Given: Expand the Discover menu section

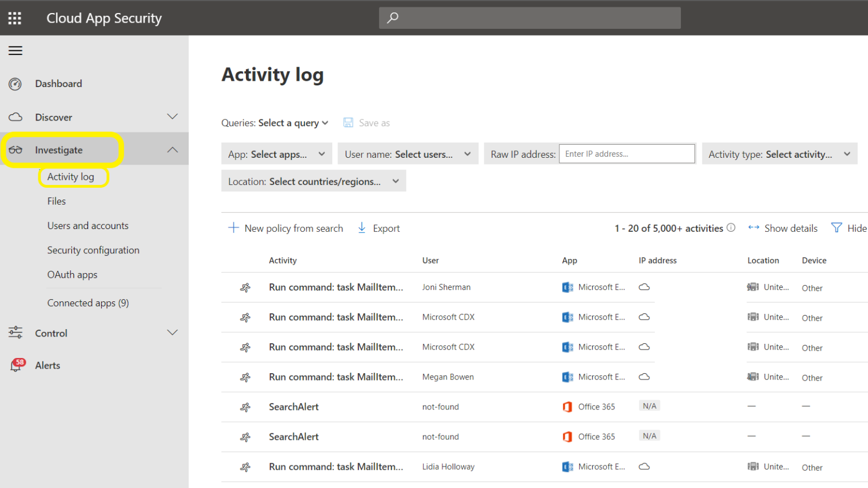Looking at the screenshot, I should pyautogui.click(x=172, y=117).
